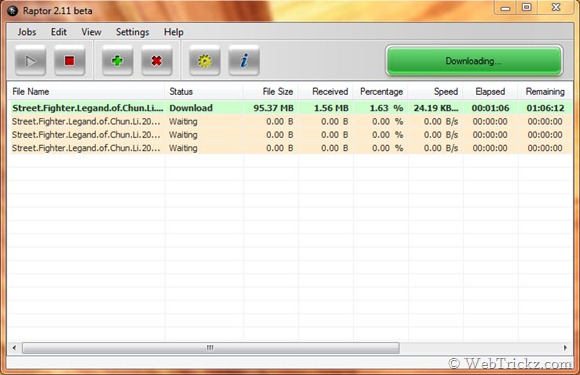Minimize the Raptor window
This screenshot has width=580, height=375.
pos(506,8)
